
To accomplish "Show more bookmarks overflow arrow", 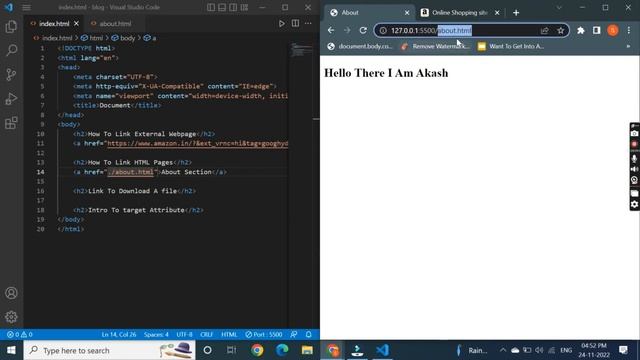I will [628, 47].
